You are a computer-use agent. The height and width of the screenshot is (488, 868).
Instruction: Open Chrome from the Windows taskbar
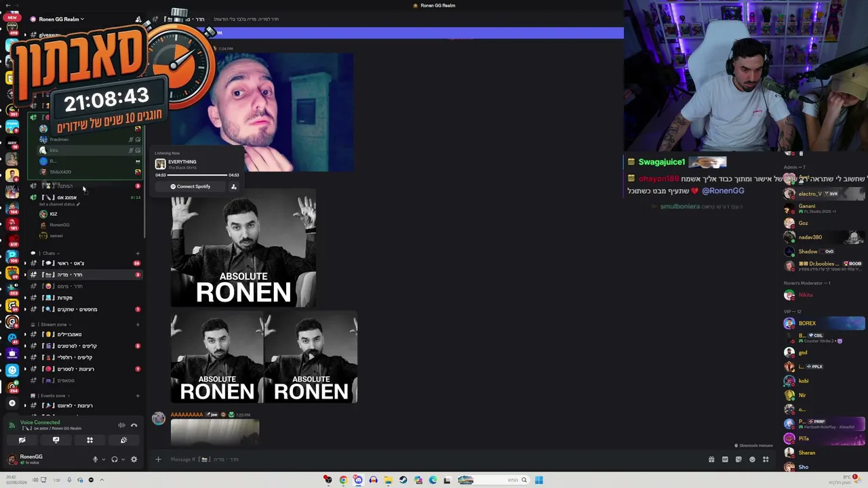click(x=343, y=480)
